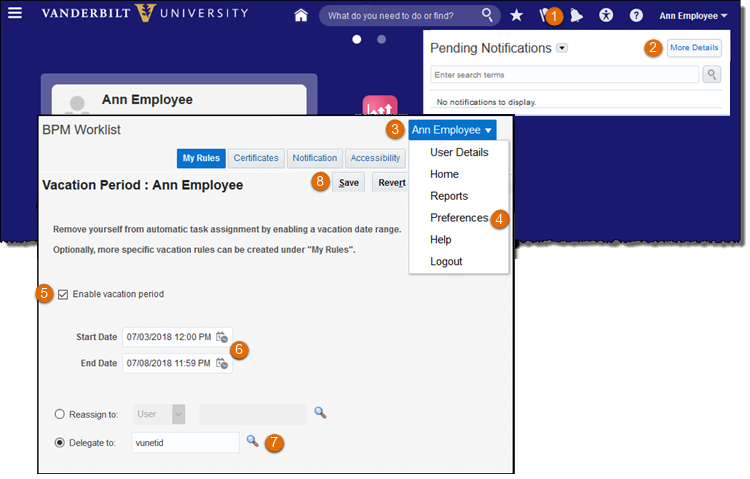This screenshot has height=479, width=750.
Task: Open the Help question mark icon
Action: [x=636, y=16]
